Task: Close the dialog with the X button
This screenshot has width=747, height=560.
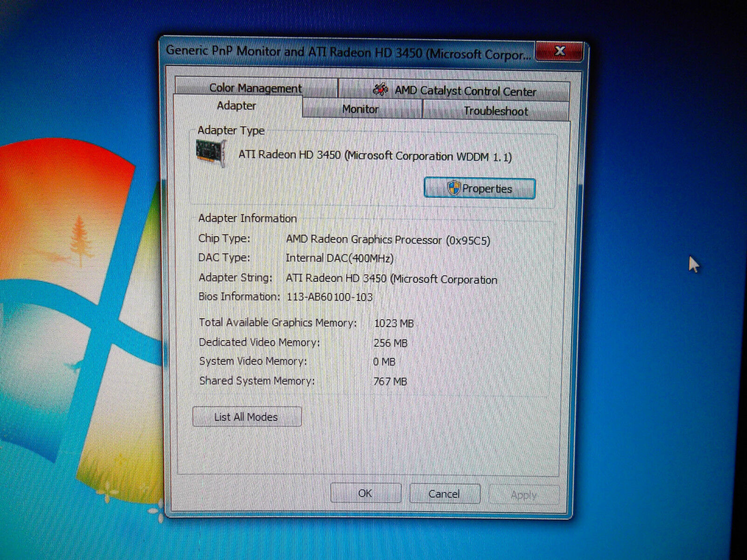Action: click(559, 51)
